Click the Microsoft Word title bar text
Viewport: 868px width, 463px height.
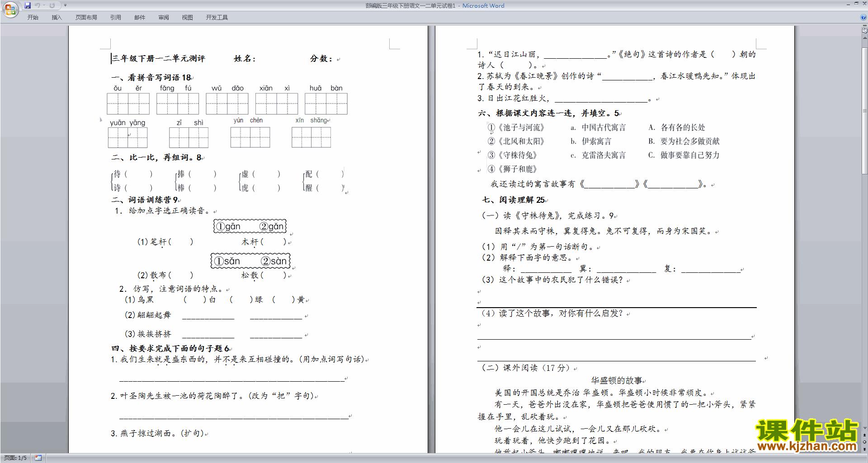483,5
